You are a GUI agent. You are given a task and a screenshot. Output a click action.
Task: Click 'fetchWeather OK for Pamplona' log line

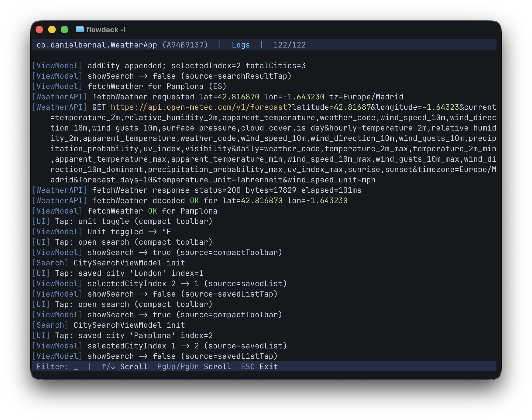tap(125, 211)
